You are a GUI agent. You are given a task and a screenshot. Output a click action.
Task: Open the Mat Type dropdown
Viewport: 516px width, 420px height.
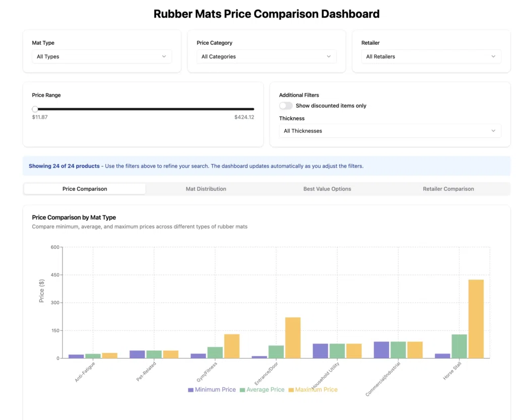(x=102, y=56)
